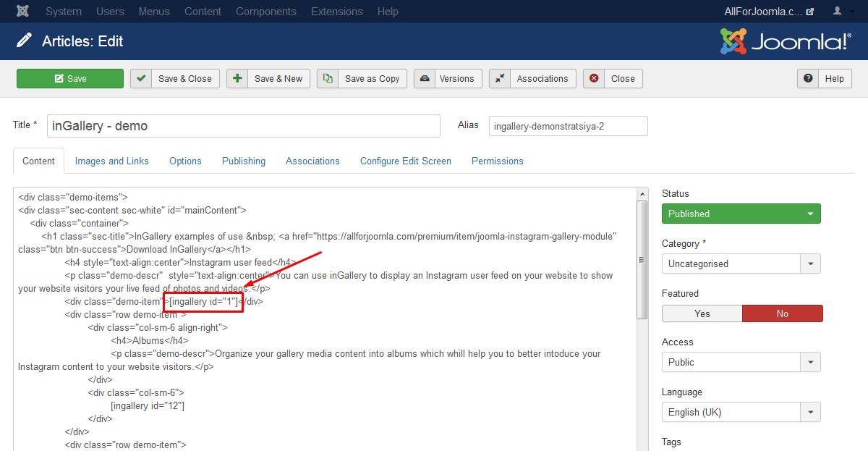Click the copy icon on Save as Copy
The width and height of the screenshot is (868, 451).
328,79
